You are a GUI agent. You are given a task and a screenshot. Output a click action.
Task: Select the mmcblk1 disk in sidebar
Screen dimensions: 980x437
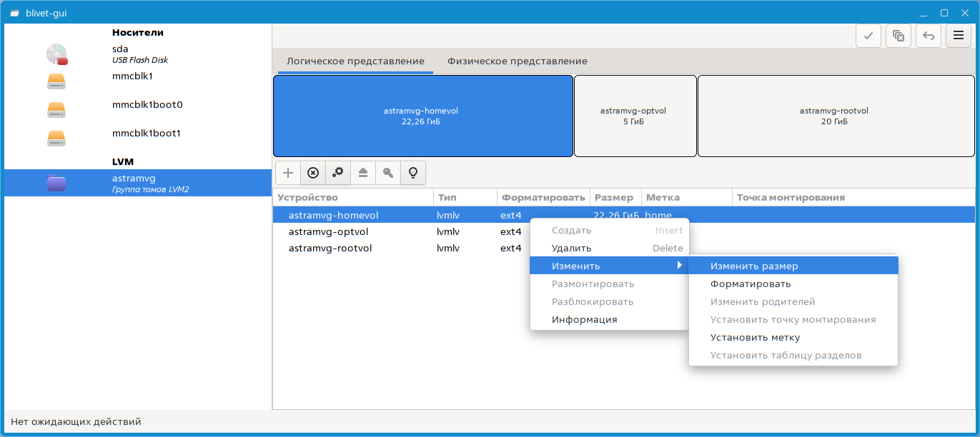point(132,76)
